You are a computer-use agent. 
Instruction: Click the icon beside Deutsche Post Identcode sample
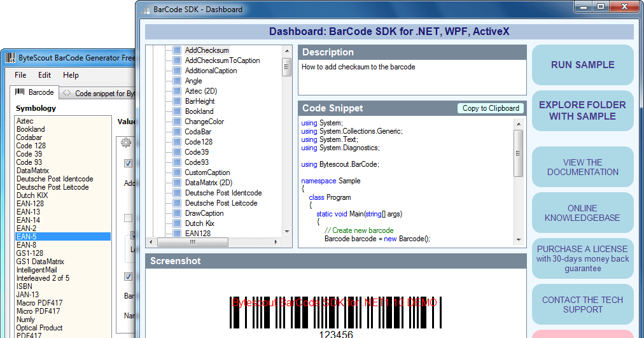tap(177, 193)
